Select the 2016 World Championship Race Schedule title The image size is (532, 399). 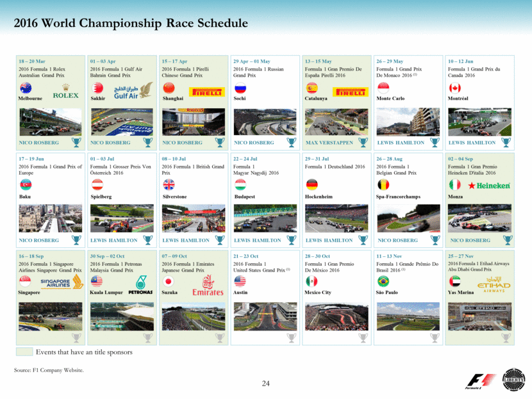[131, 24]
